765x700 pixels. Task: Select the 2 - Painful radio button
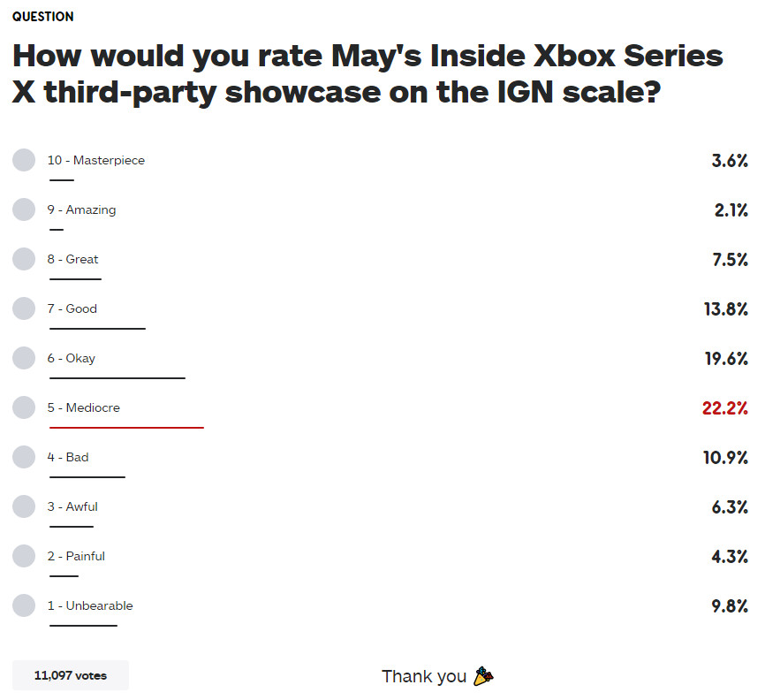(x=24, y=556)
